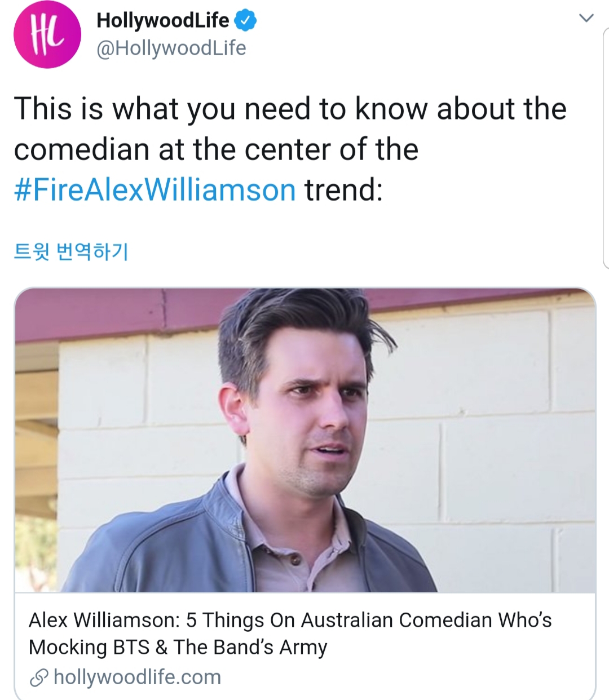
Task: Open the #FireAlexWilliamson hashtag
Action: pos(155,189)
